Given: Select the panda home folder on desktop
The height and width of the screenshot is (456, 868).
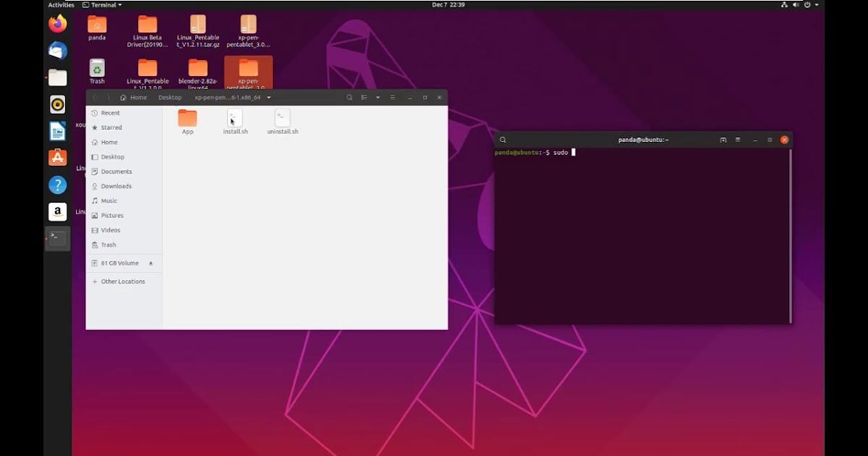Looking at the screenshot, I should 97,29.
